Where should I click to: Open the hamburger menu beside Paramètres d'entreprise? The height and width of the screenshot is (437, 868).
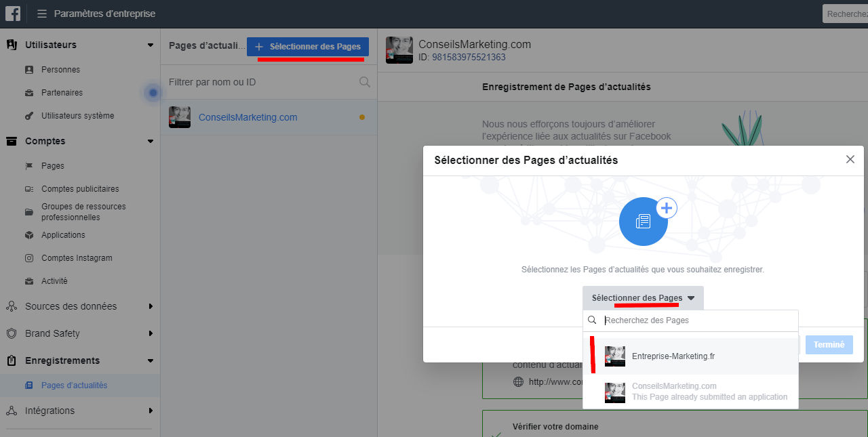(42, 14)
